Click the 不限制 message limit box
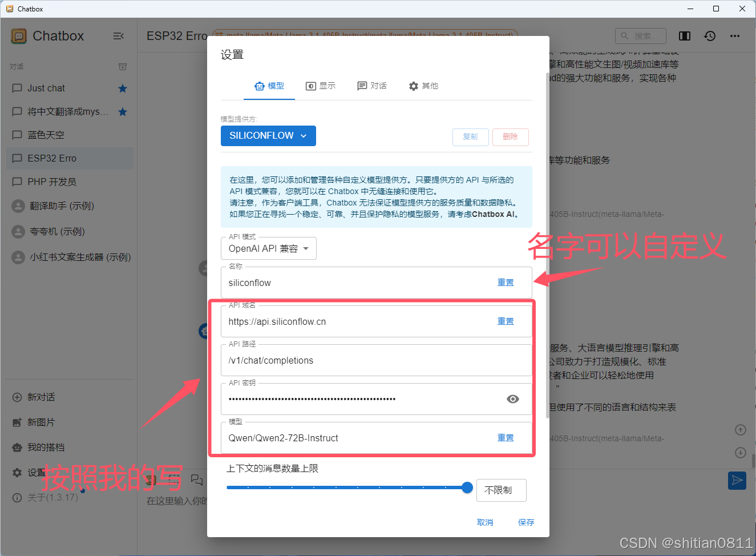The height and width of the screenshot is (556, 756). (x=502, y=490)
